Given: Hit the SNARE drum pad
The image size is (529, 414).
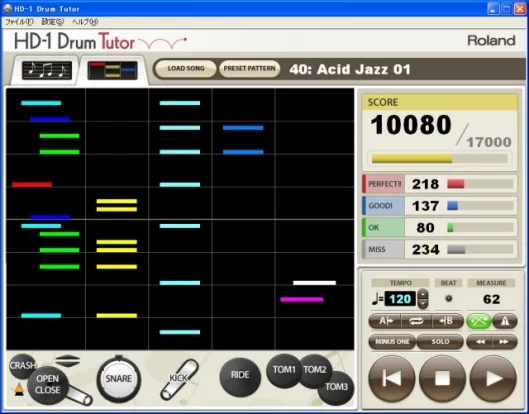Looking at the screenshot, I should point(118,379).
